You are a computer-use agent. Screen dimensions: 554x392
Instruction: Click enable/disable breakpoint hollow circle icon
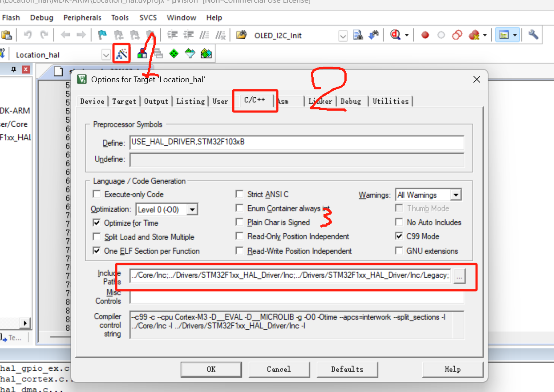pos(441,35)
